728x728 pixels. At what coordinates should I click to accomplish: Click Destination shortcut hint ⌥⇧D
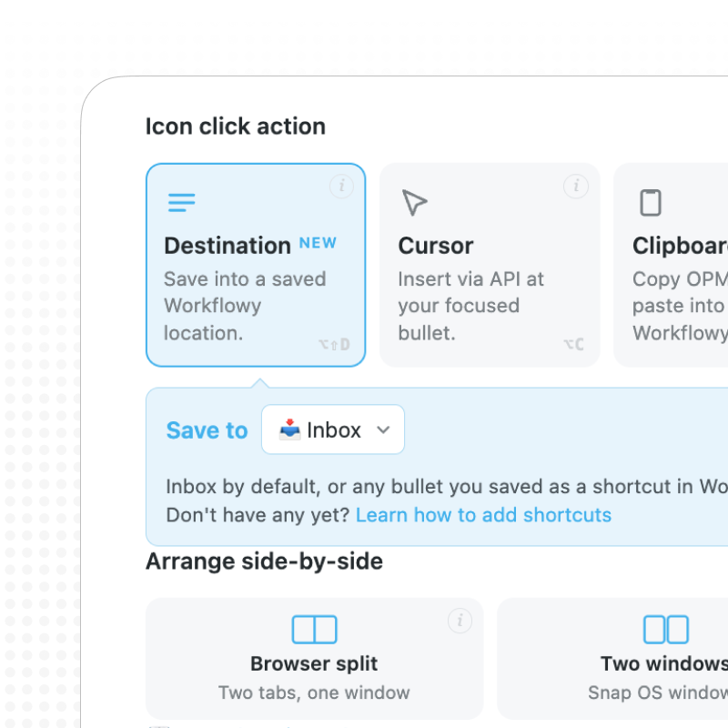click(x=334, y=345)
